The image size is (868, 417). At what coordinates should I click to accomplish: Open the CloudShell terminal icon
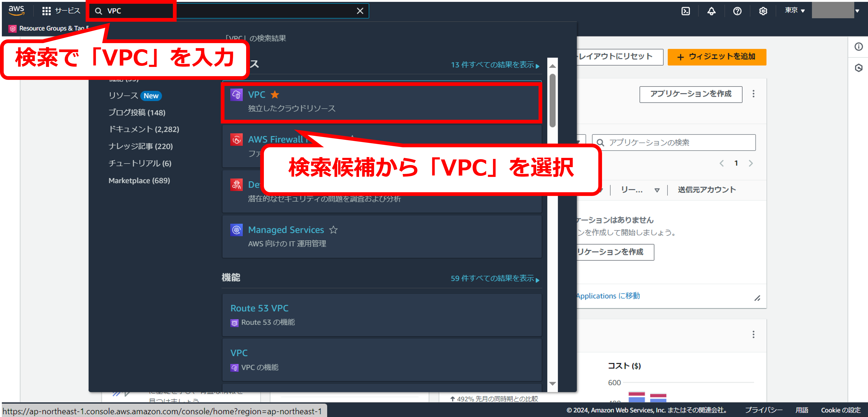pos(685,11)
